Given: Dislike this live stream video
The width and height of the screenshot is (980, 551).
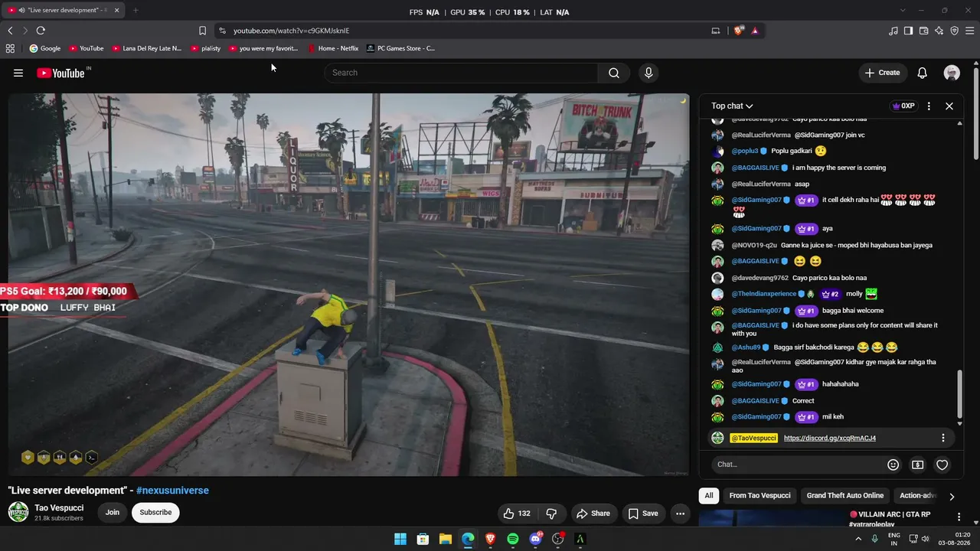Looking at the screenshot, I should [551, 514].
